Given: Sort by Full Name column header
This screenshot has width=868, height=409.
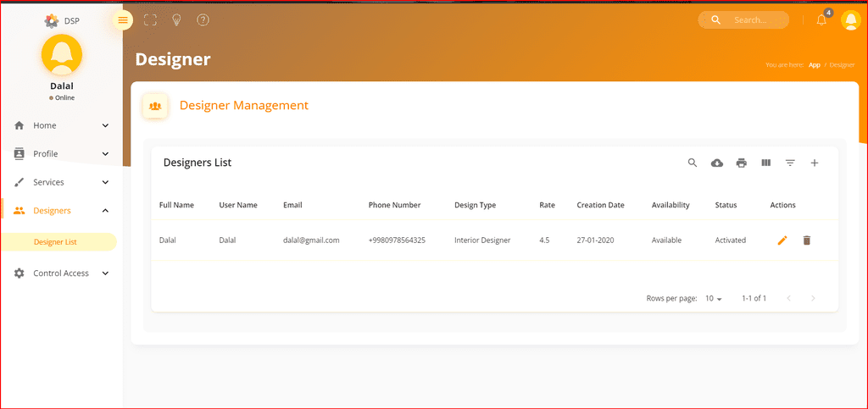Looking at the screenshot, I should 176,205.
